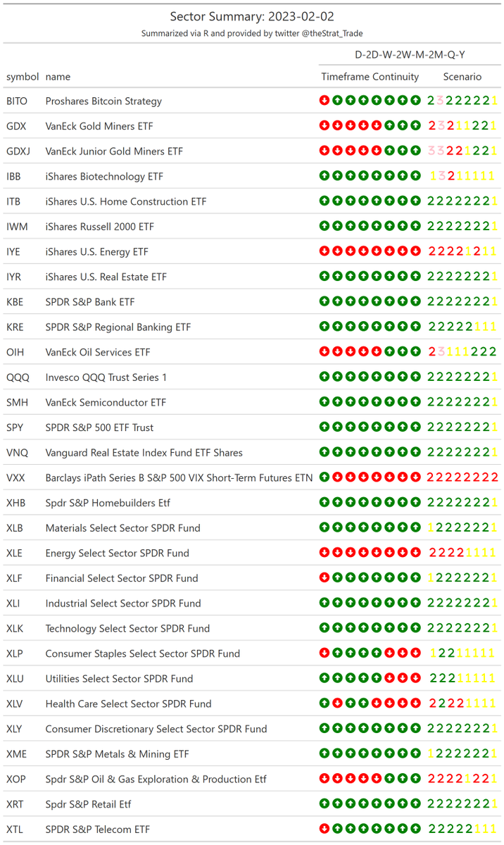504x845 pixels.
Task: Select the SPY symbol cell
Action: pos(15,427)
